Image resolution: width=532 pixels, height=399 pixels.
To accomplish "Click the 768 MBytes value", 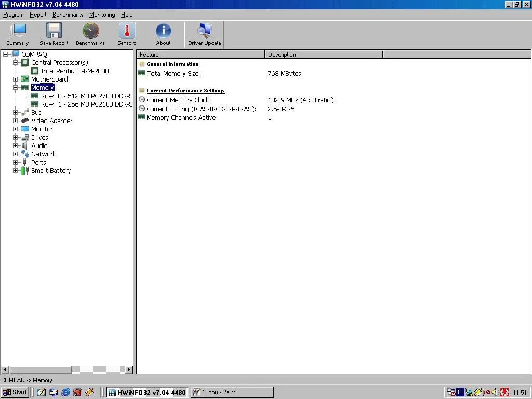I will (x=284, y=74).
